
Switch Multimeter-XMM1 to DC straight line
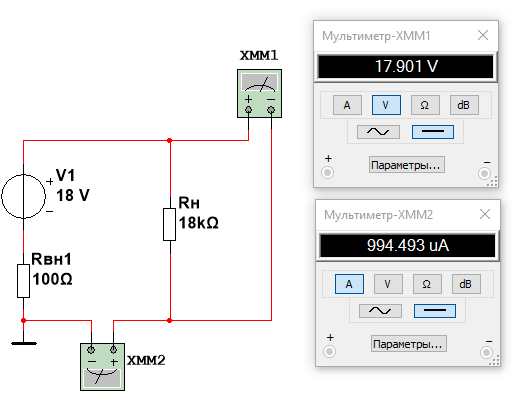pyautogui.click(x=433, y=132)
